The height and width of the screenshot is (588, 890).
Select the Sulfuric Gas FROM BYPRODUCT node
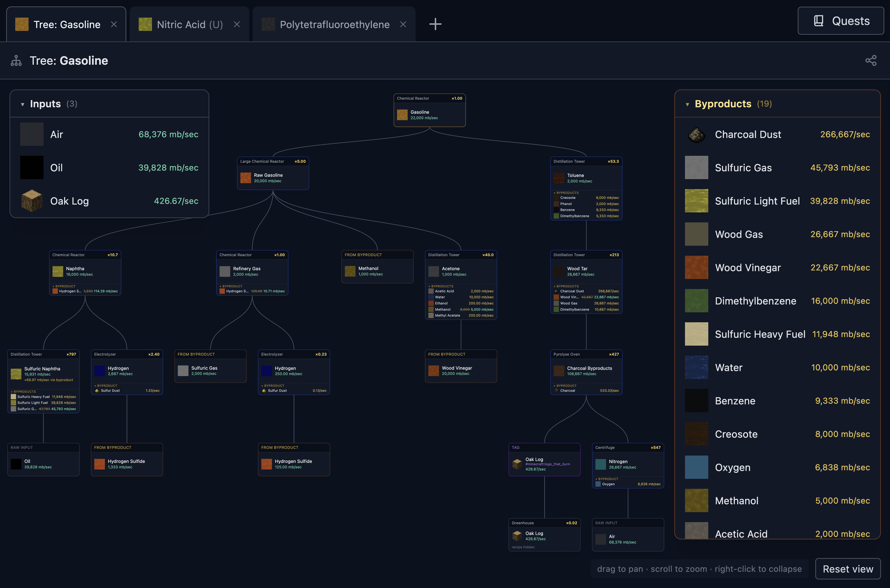coord(210,366)
